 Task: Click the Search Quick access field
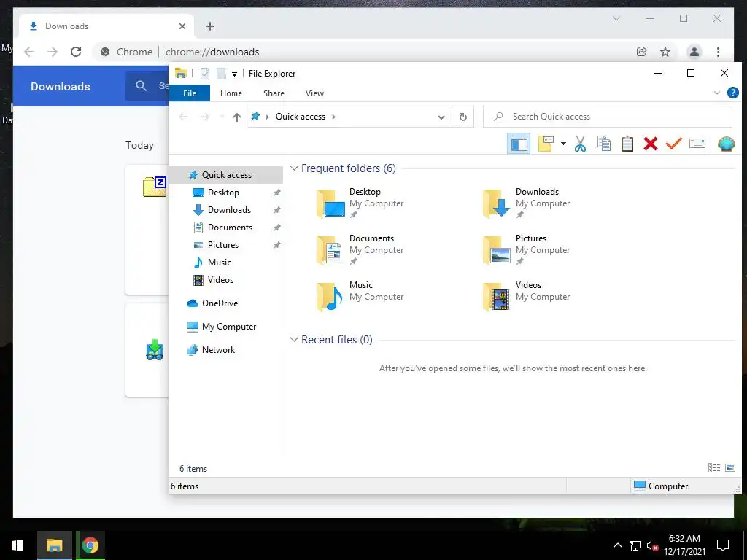(x=608, y=117)
